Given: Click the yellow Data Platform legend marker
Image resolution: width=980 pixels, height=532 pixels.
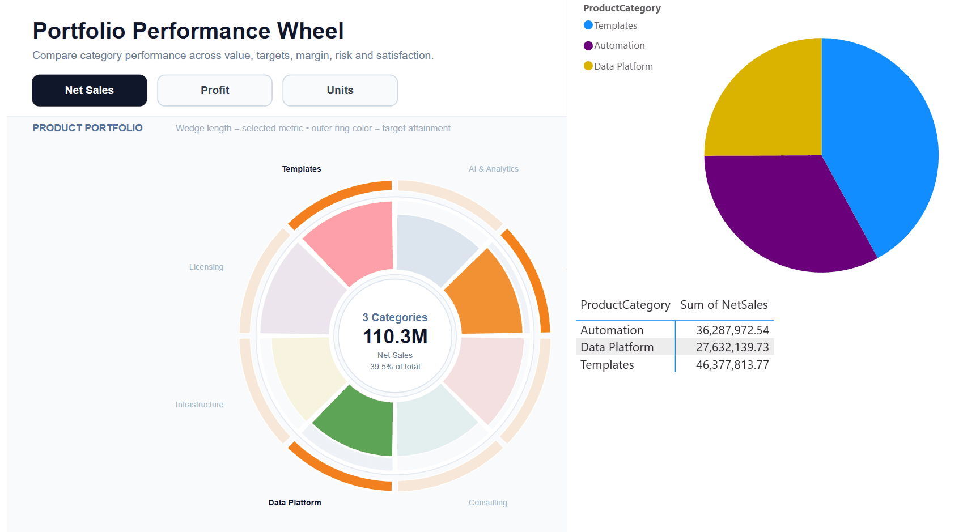Looking at the screenshot, I should [588, 66].
